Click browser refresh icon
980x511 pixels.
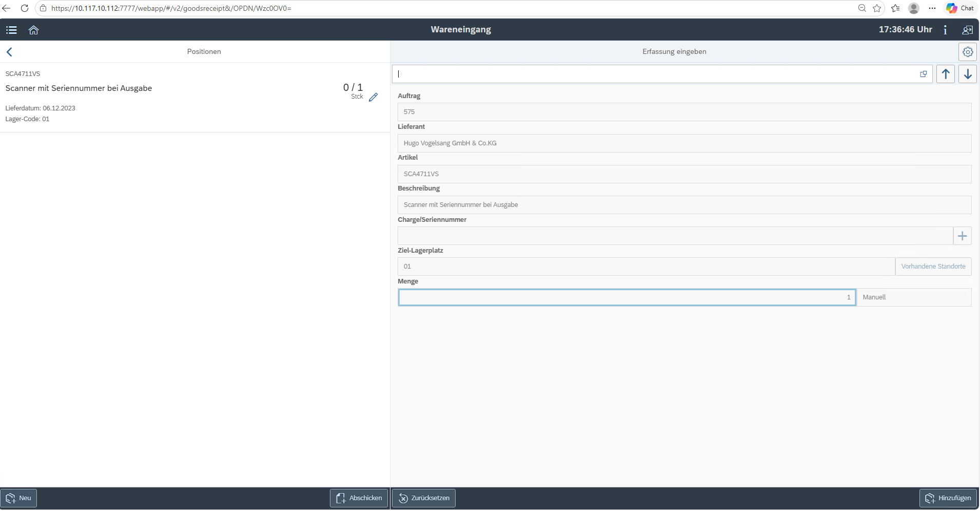24,8
